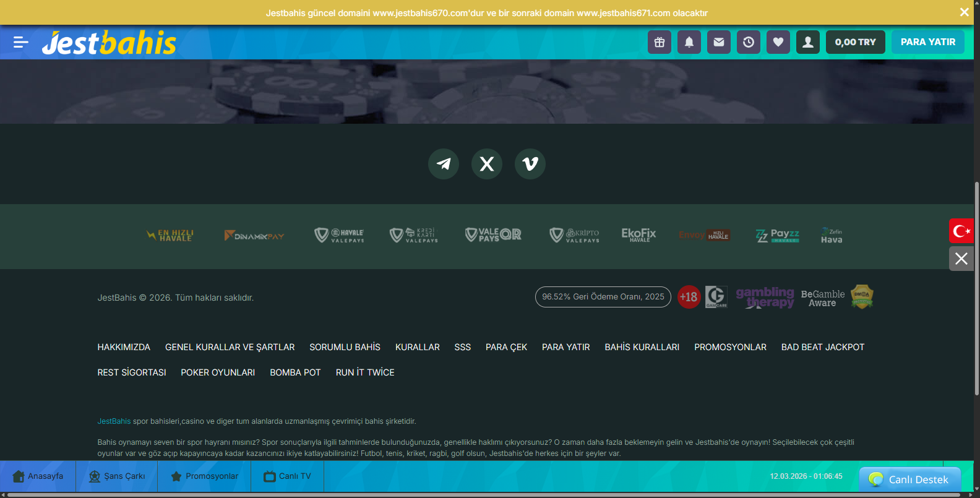Open GENEL KURALLAR VE ŞARTLAR link

230,347
